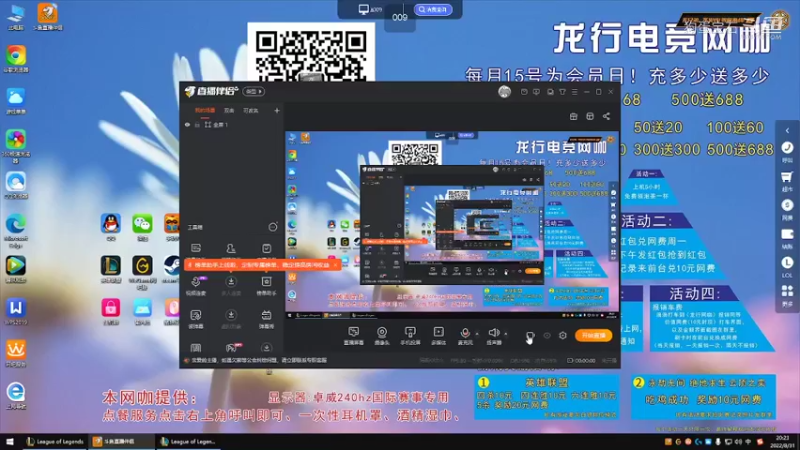Open the recording timer in the status bar
The height and width of the screenshot is (450, 800).
[581, 360]
